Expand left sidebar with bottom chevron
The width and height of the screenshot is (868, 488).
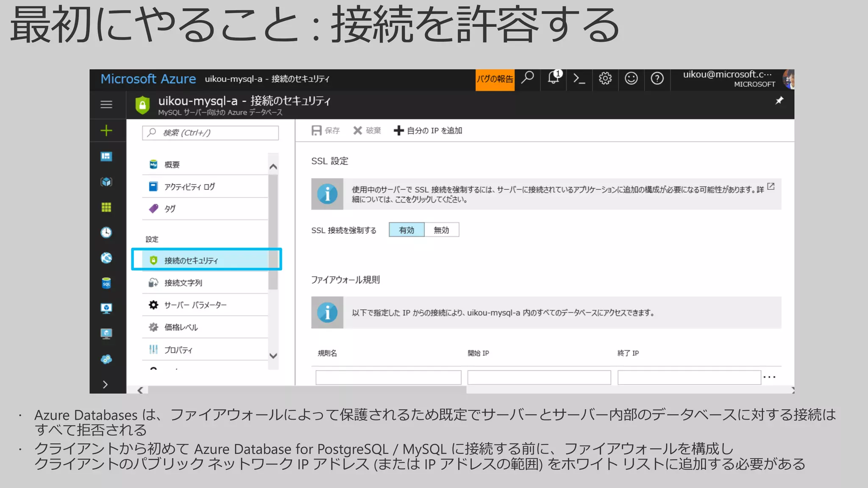106,384
